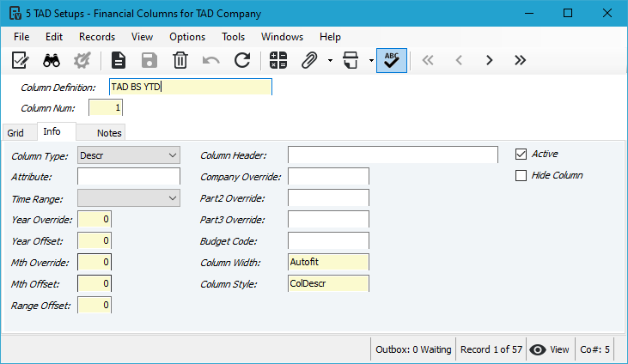Click the paperclip attachments icon

(x=309, y=60)
